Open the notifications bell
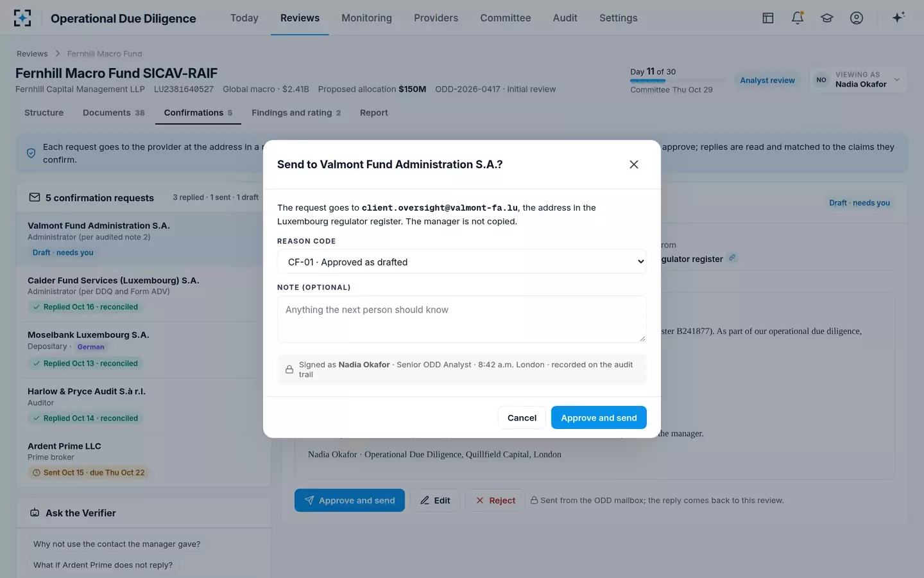 [798, 18]
